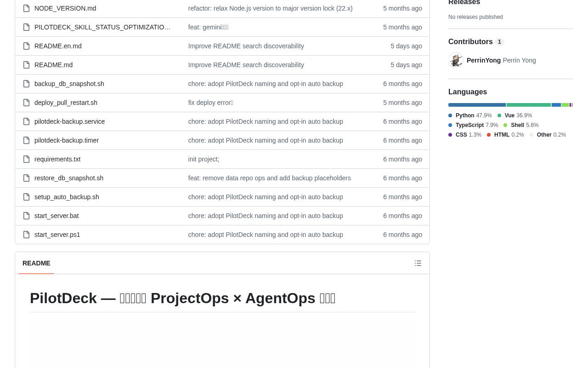This screenshot has width=588, height=368.
Task: Click the file icon beside start_server.bat
Action: pos(26,216)
